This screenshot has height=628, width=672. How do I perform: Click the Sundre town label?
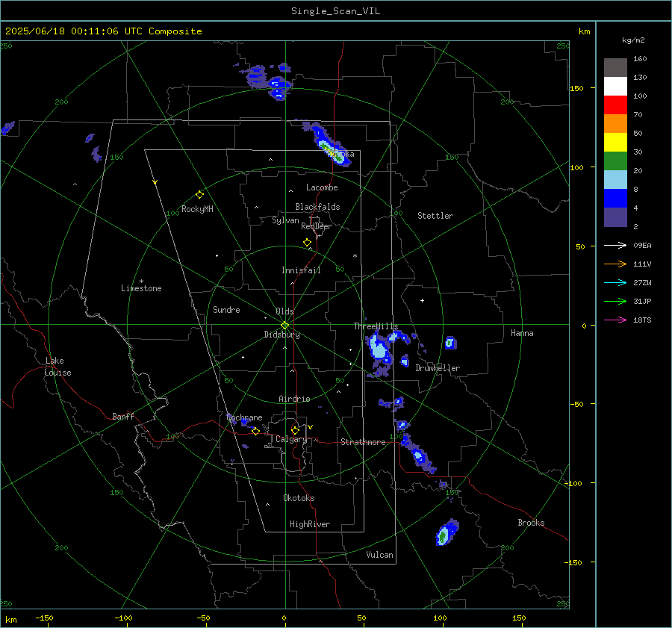click(x=226, y=309)
